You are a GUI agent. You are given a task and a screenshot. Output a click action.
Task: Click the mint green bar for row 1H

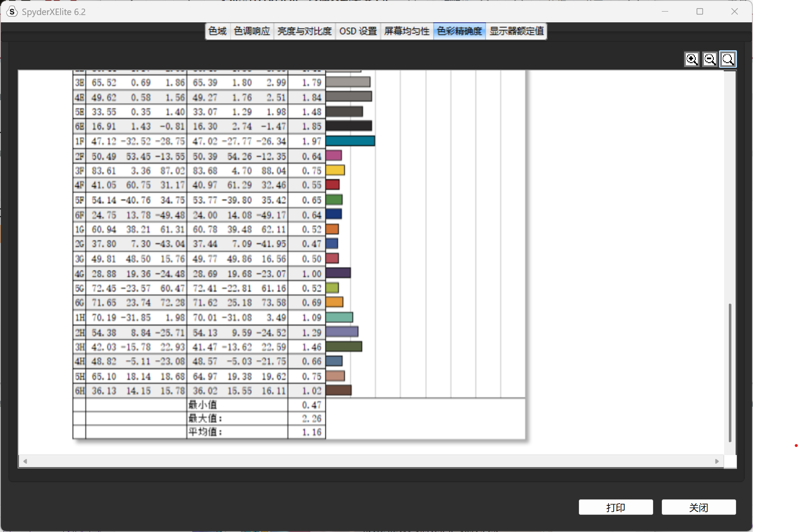339,317
